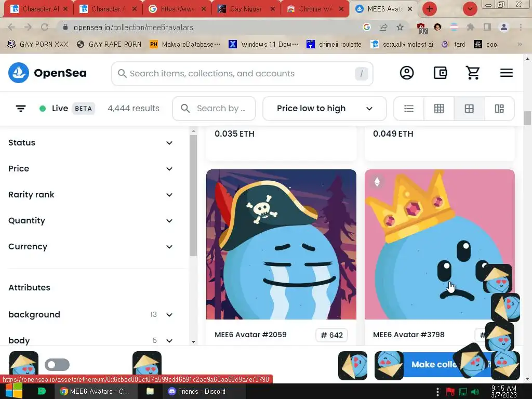Open the green app on the taskbar

tap(42, 391)
